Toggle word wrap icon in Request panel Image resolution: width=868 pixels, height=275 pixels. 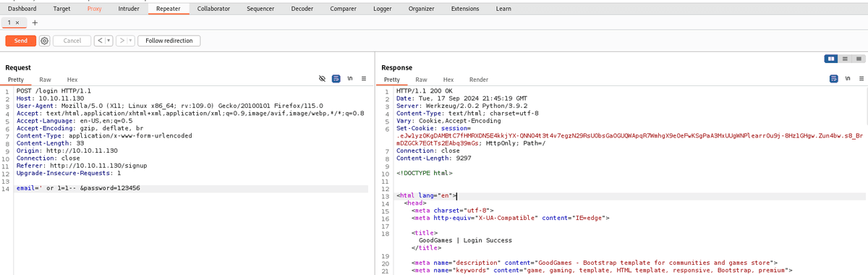336,79
